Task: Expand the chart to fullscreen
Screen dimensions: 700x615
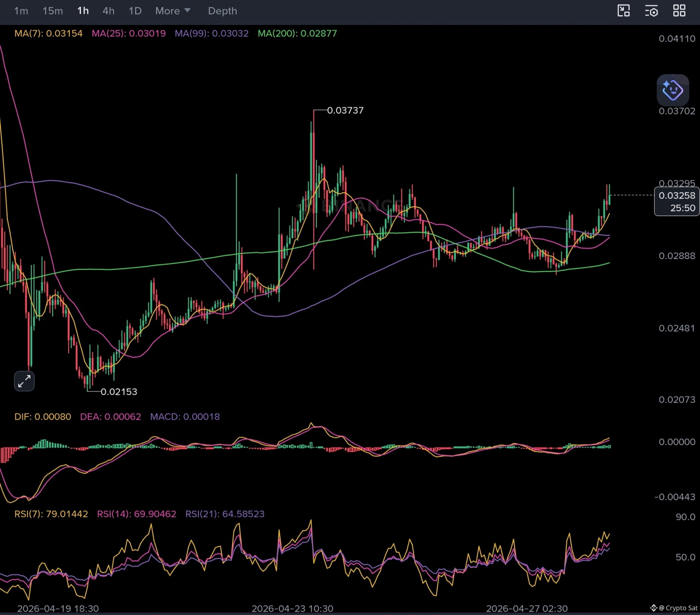Action: point(24,381)
